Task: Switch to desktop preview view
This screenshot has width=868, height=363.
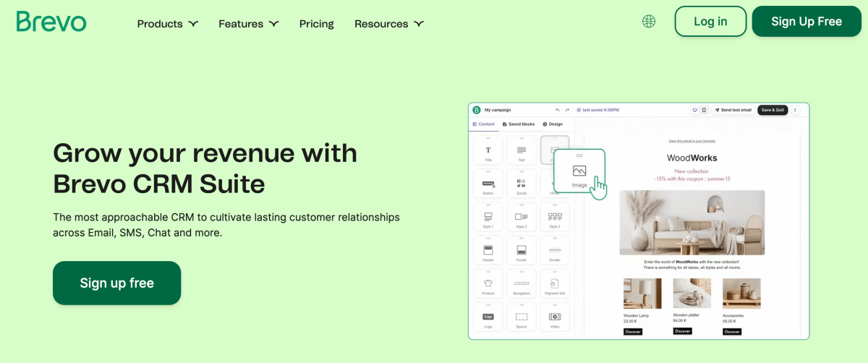Action: click(x=694, y=110)
